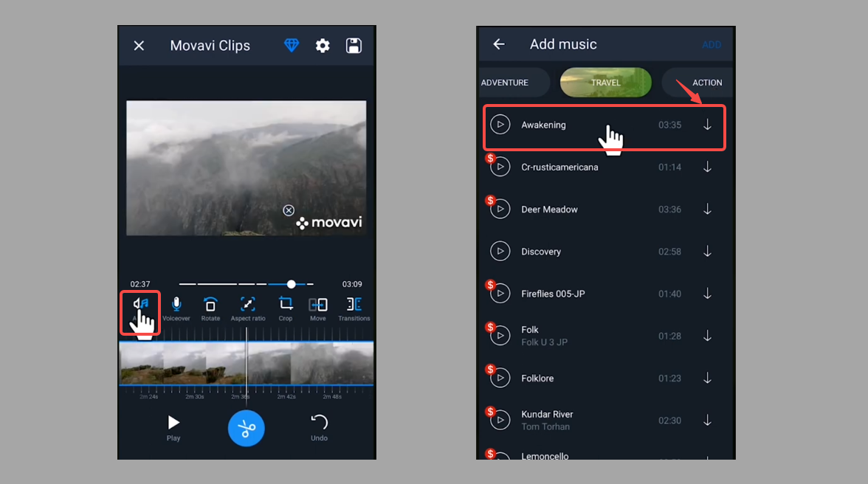Image resolution: width=868 pixels, height=484 pixels.
Task: Select the Fireflies 005-JP track name
Action: 553,294
